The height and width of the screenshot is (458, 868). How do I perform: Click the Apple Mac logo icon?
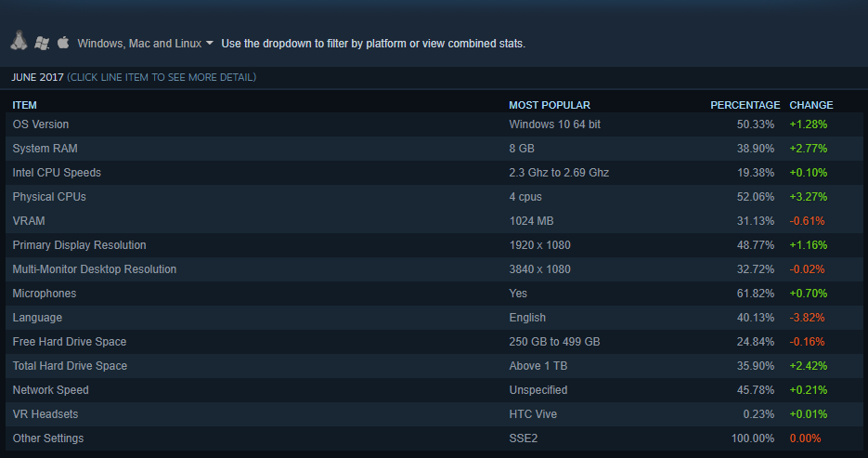click(x=63, y=42)
